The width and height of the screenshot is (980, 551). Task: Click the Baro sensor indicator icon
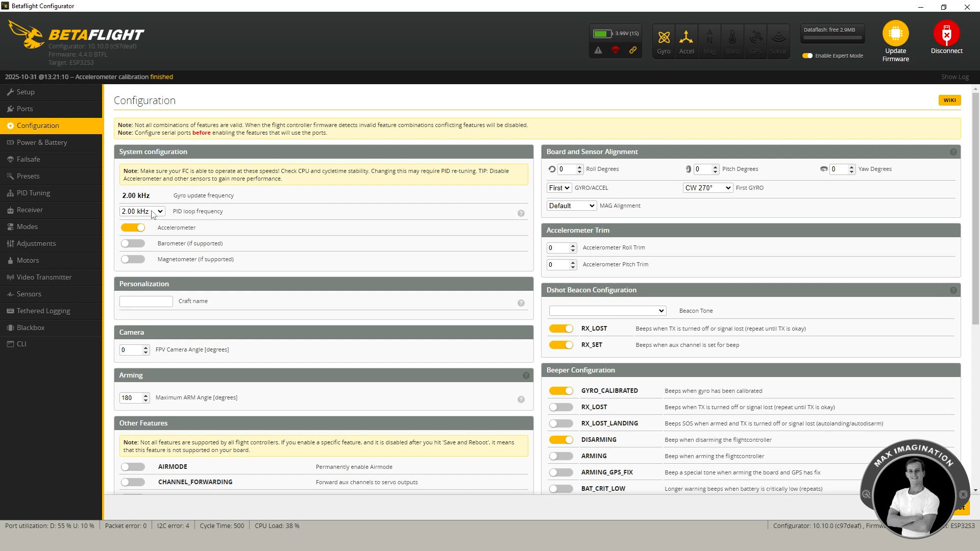click(x=732, y=41)
